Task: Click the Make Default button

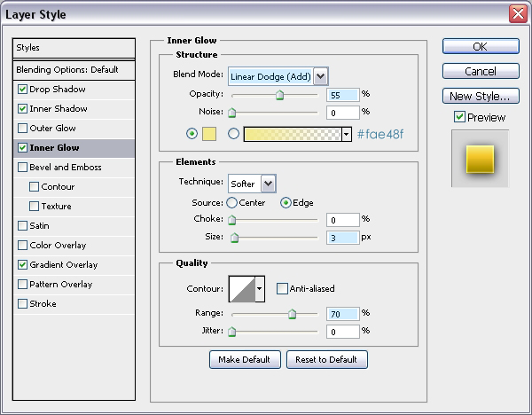Action: coord(246,359)
